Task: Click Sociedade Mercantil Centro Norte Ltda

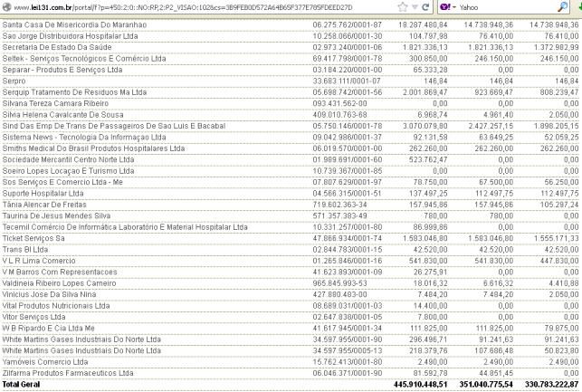Action: pos(68,159)
